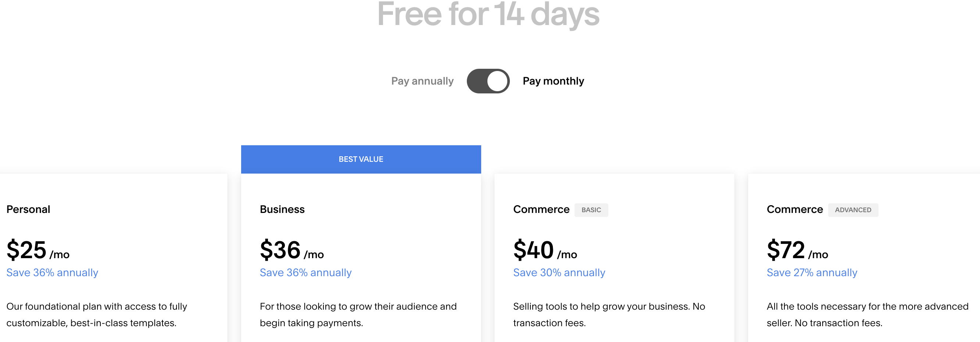Click Personal's Save 36% annually link

53,272
